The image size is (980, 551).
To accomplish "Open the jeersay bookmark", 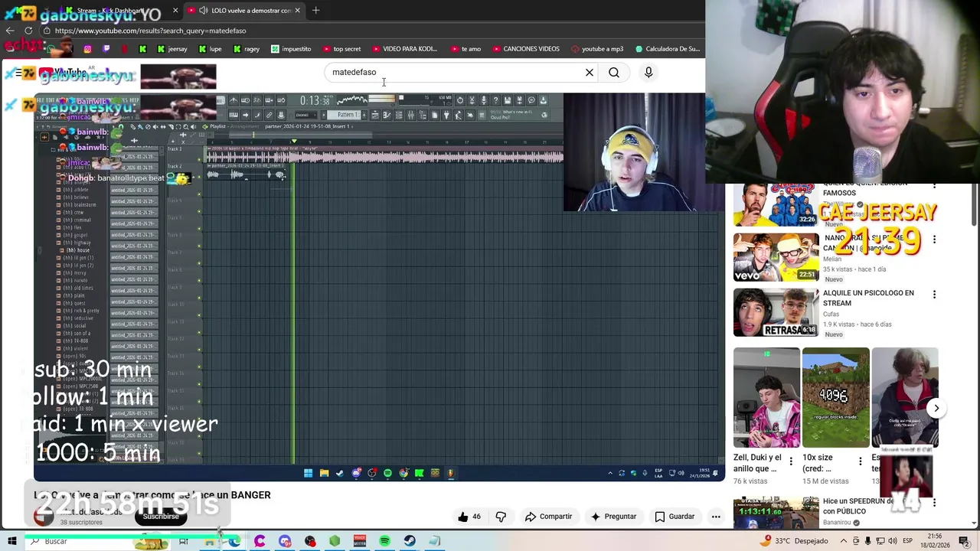I will pyautogui.click(x=171, y=49).
